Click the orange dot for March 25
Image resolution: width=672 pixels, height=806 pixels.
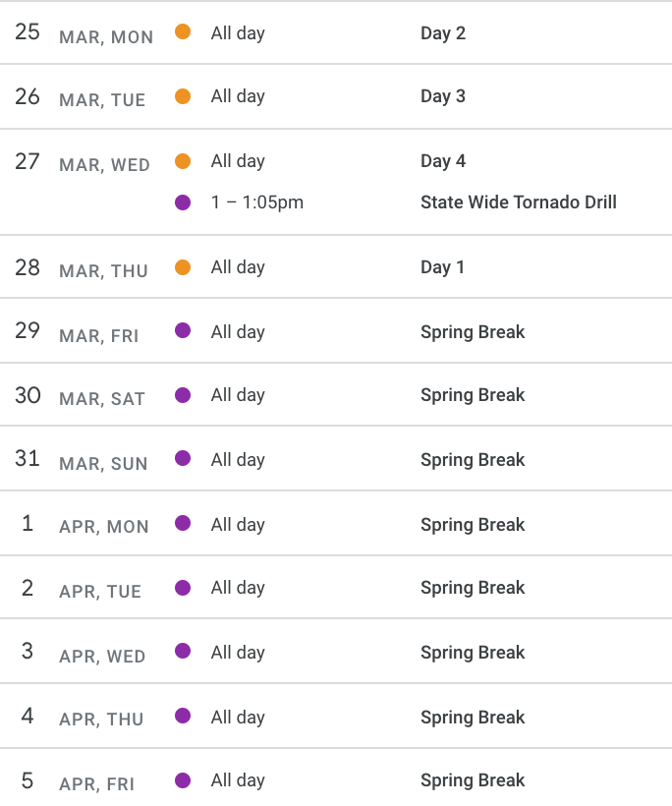(x=183, y=31)
